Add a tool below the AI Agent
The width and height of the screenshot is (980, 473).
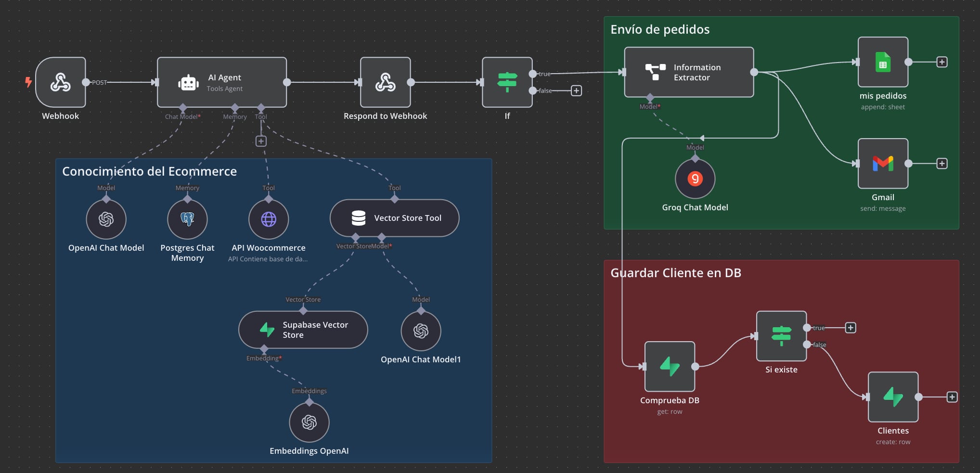click(261, 141)
